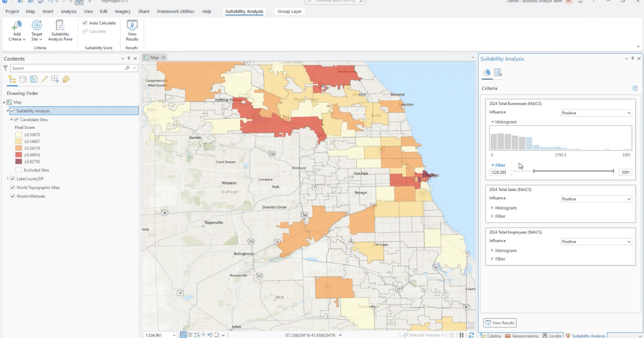Disable Auto Calculate
644x338 pixels.
point(85,23)
